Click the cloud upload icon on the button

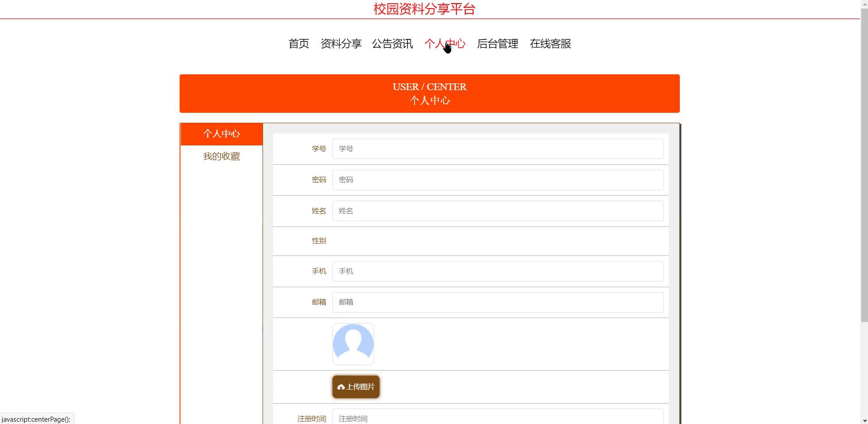coord(341,387)
